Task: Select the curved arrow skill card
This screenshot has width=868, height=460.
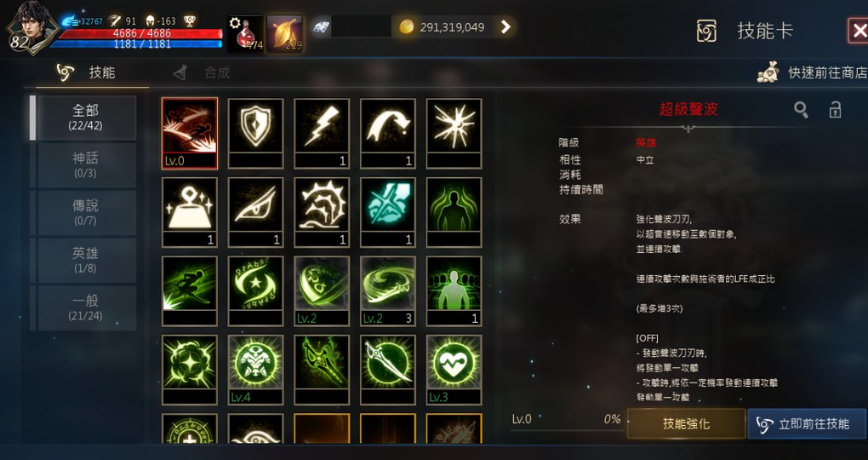Action: pyautogui.click(x=387, y=134)
